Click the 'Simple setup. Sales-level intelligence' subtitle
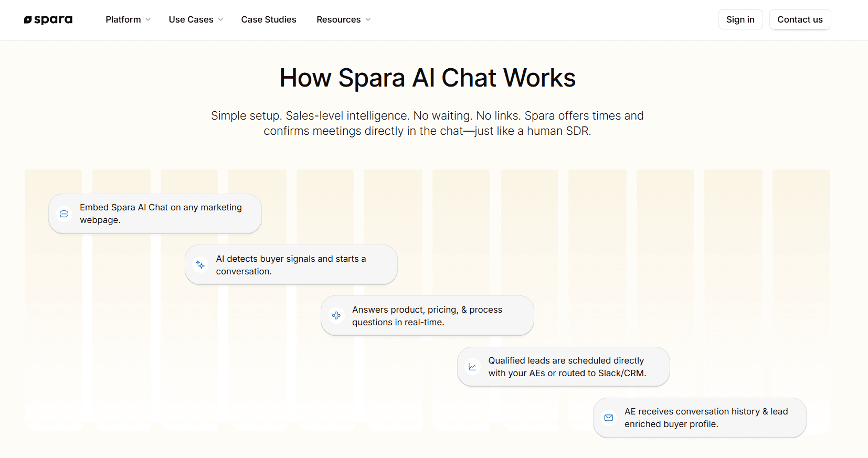This screenshot has height=458, width=868. 427,123
